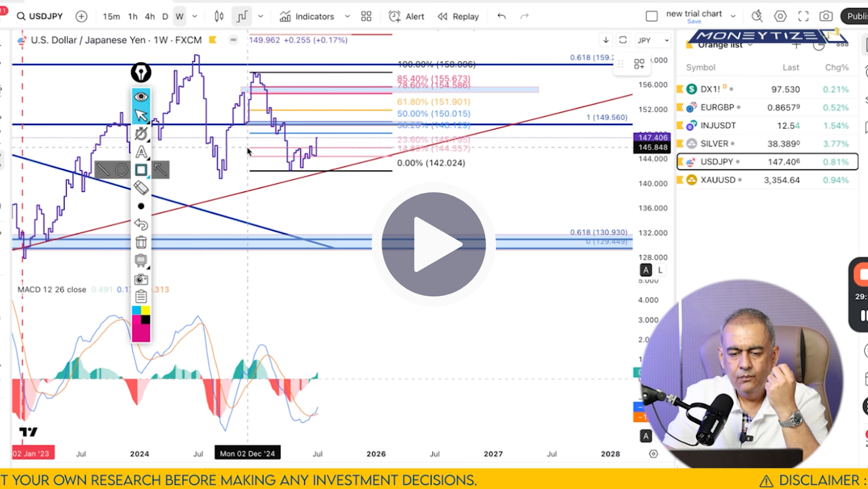868x489 pixels.
Task: Select the crossed-out pen tool
Action: point(141,134)
